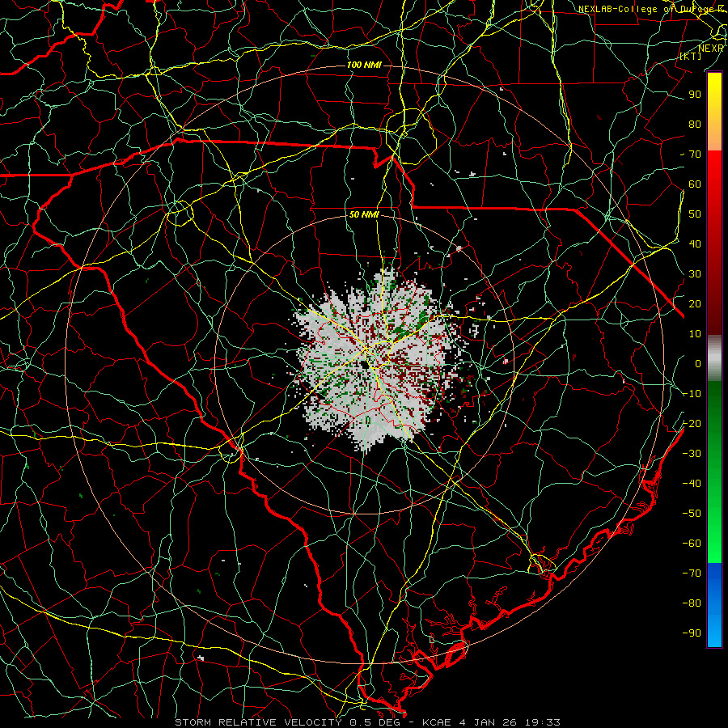Screen dimensions: 728x728
Task: Click the 50 NMI range ring label
Action: [364, 214]
